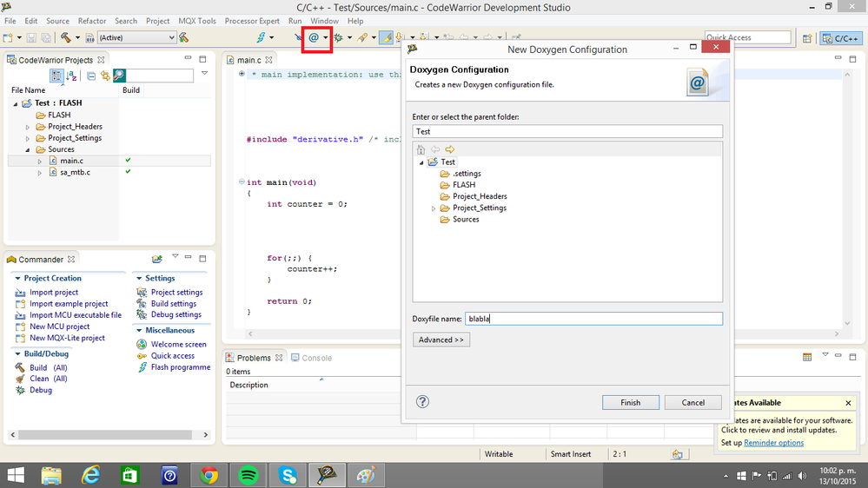This screenshot has width=868, height=488.
Task: Click the search magnifier icon in Projects panel
Action: pyautogui.click(x=119, y=76)
